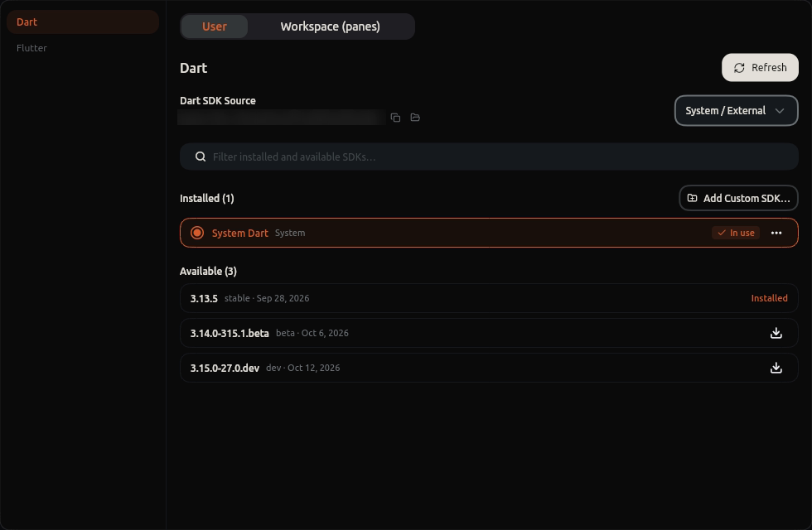Download the 3.14.0-315.1.beta SDK
812x530 pixels.
(x=776, y=333)
